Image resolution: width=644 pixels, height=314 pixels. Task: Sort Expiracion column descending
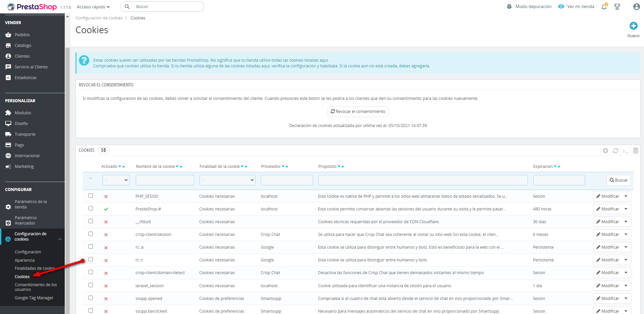(x=555, y=167)
